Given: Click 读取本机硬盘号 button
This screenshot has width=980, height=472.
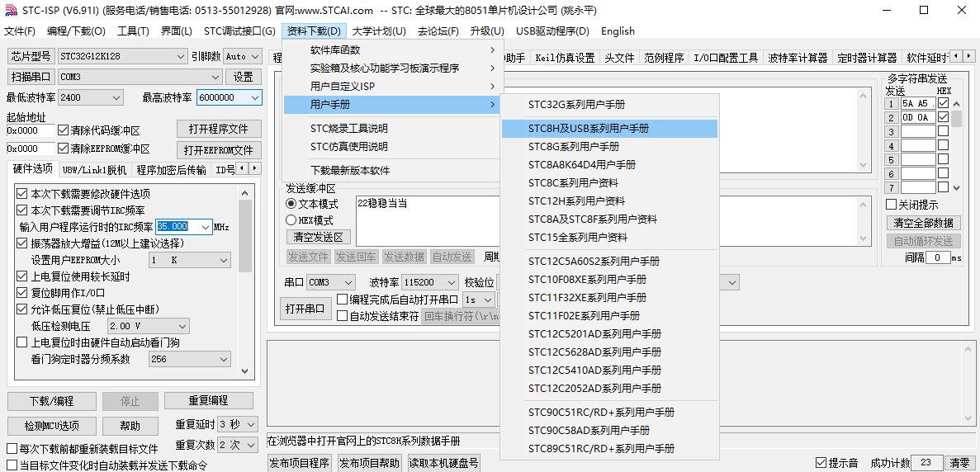Looking at the screenshot, I should (444, 463).
